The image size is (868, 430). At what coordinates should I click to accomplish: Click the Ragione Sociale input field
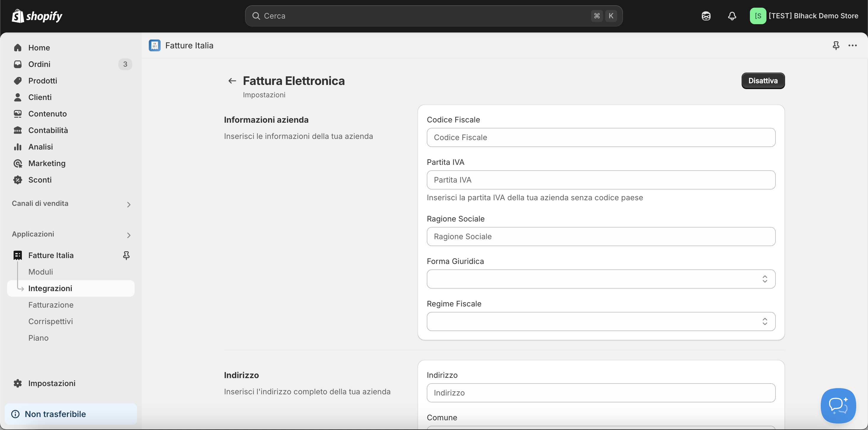click(x=601, y=237)
